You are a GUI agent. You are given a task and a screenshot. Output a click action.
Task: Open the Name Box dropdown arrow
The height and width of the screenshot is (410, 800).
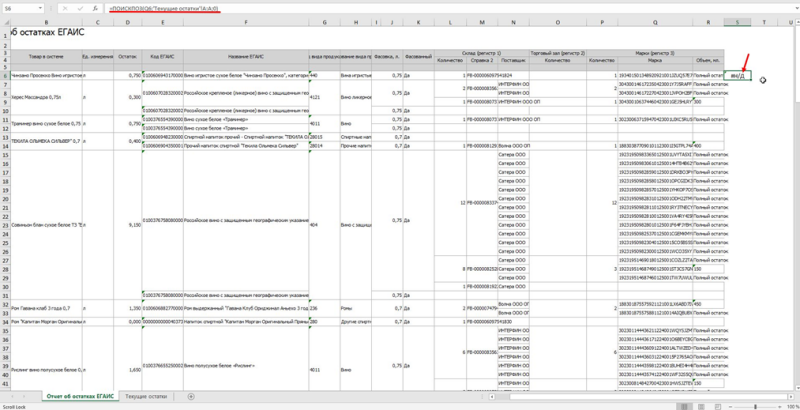click(x=41, y=9)
